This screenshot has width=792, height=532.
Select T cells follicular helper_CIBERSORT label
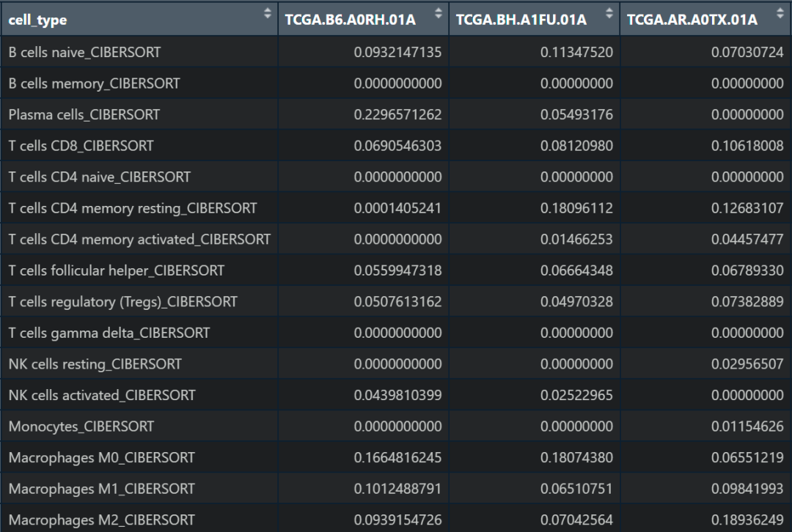[x=116, y=271]
